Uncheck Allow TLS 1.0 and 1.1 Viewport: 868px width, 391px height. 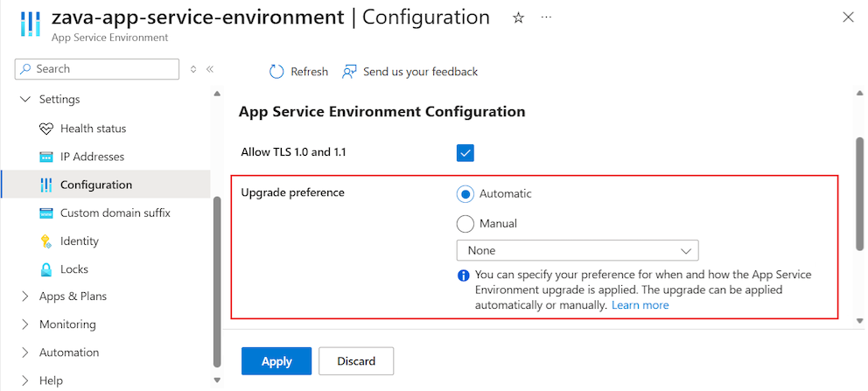465,153
